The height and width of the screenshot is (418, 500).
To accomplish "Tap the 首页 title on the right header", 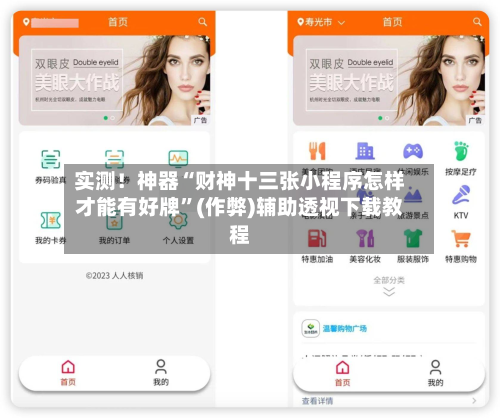I will pos(392,22).
